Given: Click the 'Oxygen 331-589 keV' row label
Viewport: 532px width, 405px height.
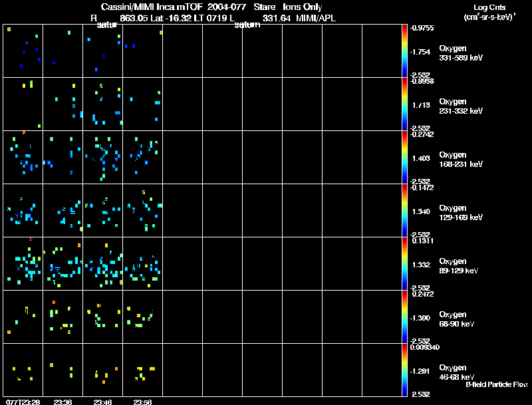Looking at the screenshot, I should [461, 53].
